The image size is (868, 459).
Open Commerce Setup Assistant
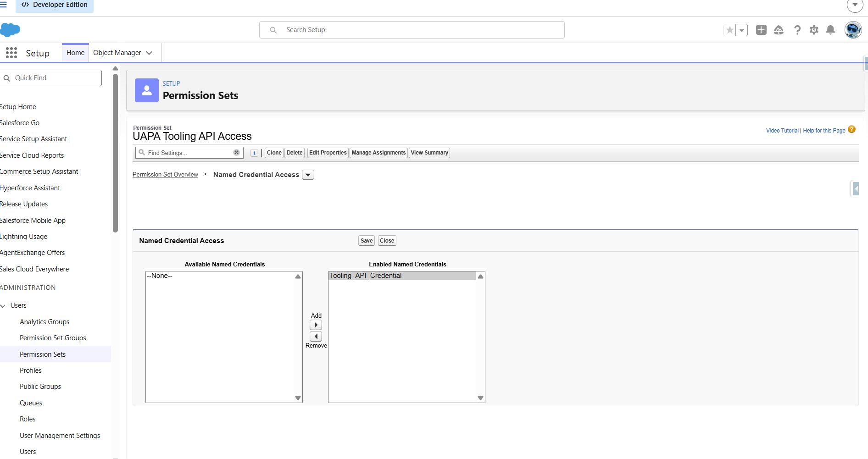click(39, 171)
